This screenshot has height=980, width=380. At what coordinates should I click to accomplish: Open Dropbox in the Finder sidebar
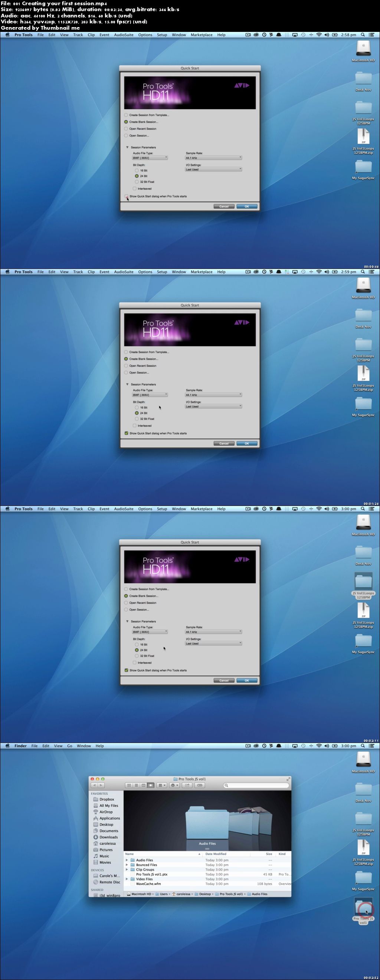pyautogui.click(x=106, y=799)
